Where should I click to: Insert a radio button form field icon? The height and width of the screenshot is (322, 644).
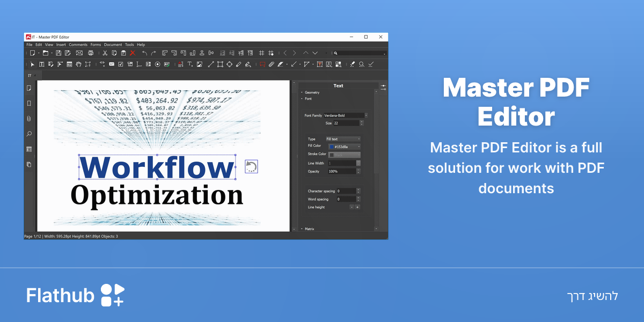(x=157, y=64)
